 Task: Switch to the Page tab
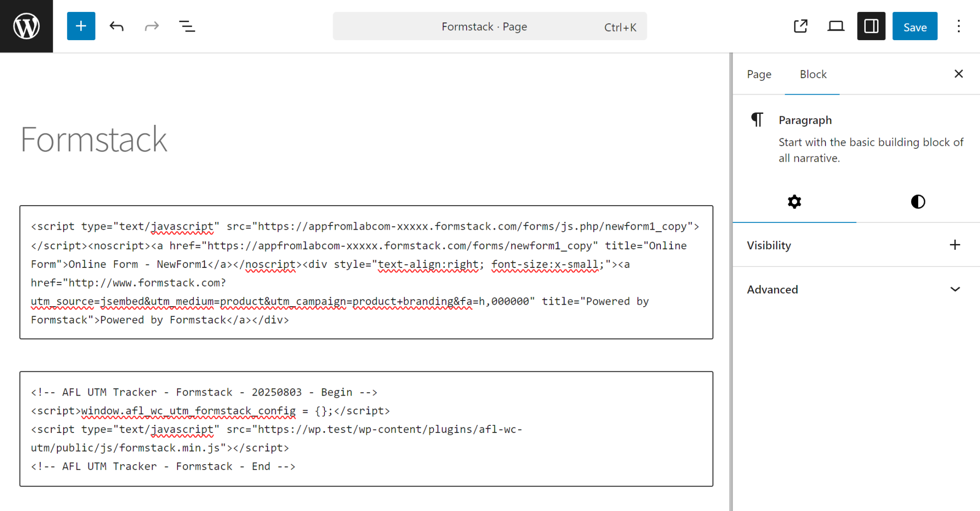759,74
